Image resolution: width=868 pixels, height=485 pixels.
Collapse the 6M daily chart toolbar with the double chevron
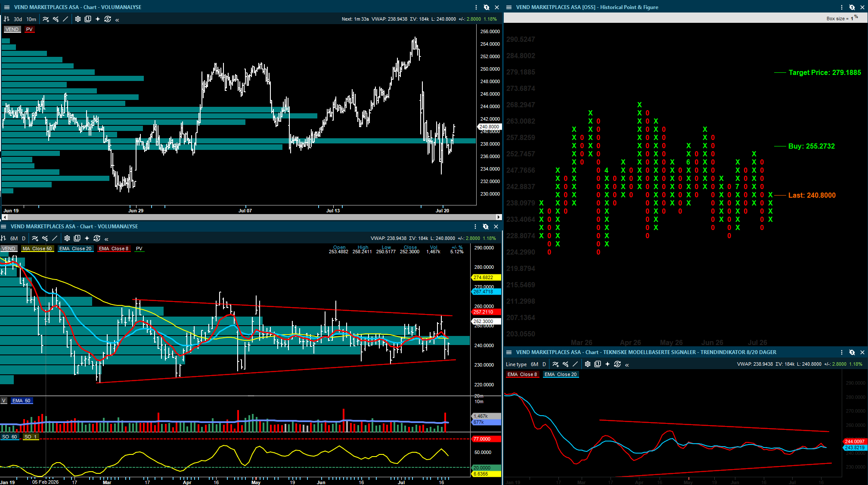pyautogui.click(x=106, y=239)
